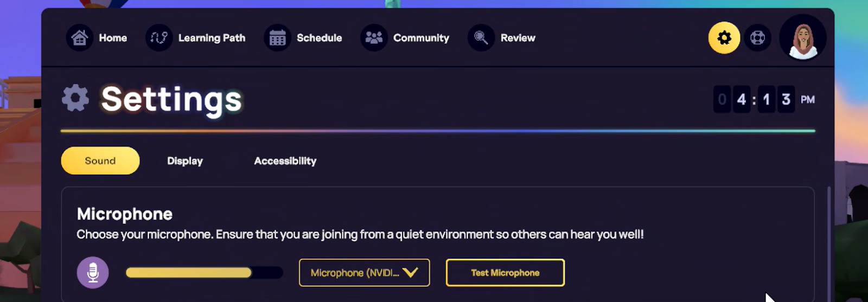Click the Home house icon
This screenshot has height=302, width=868.
pyautogui.click(x=80, y=38)
